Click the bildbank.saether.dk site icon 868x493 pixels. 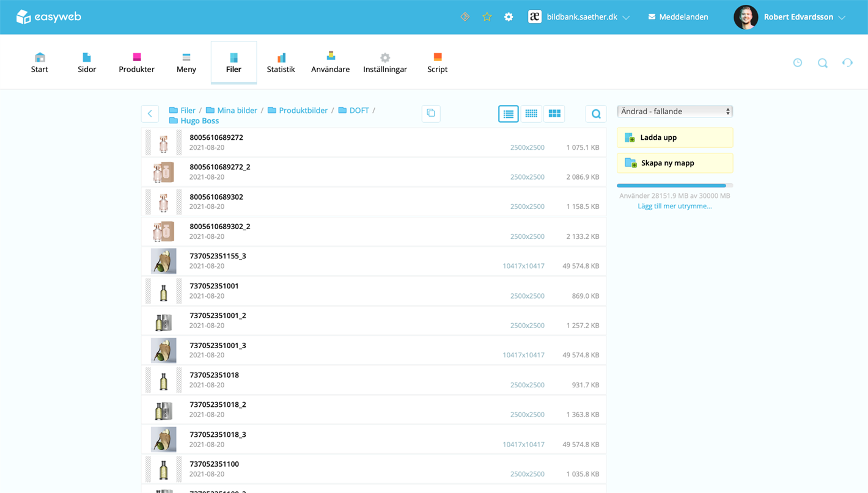[535, 17]
